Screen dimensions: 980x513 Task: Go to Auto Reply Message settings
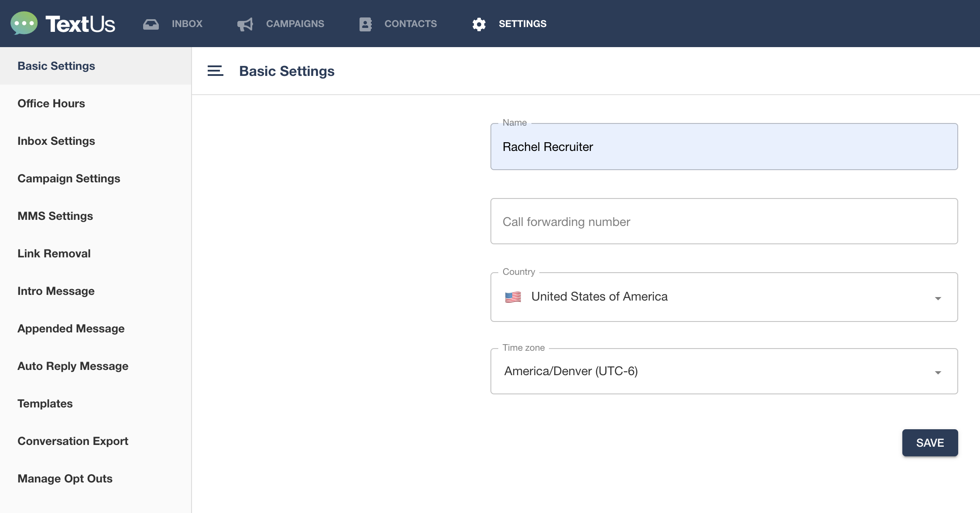73,366
